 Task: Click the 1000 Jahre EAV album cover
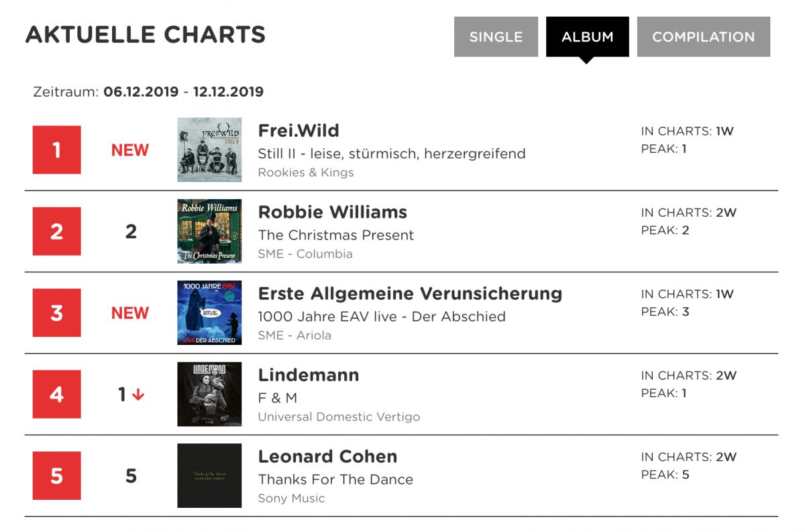(x=209, y=313)
